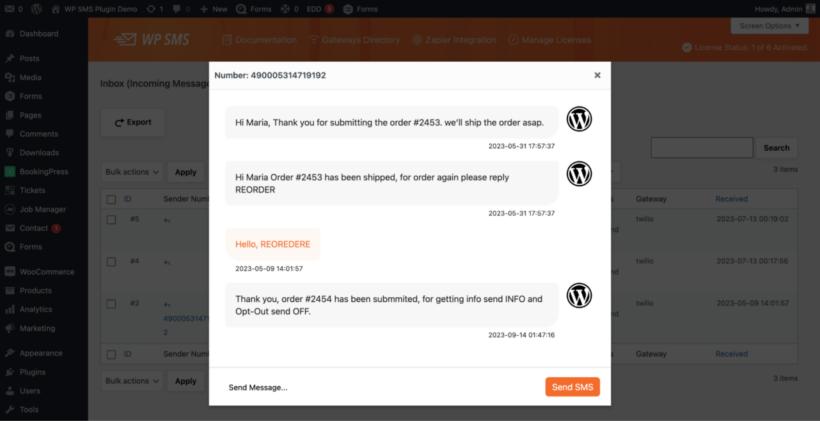Open the reply arrow icon on message #5

coord(167,219)
